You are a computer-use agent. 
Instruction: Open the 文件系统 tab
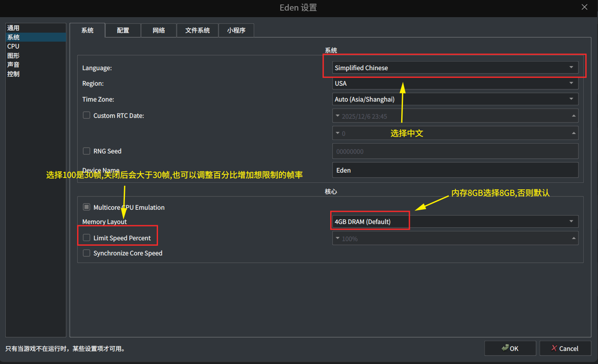click(x=198, y=30)
